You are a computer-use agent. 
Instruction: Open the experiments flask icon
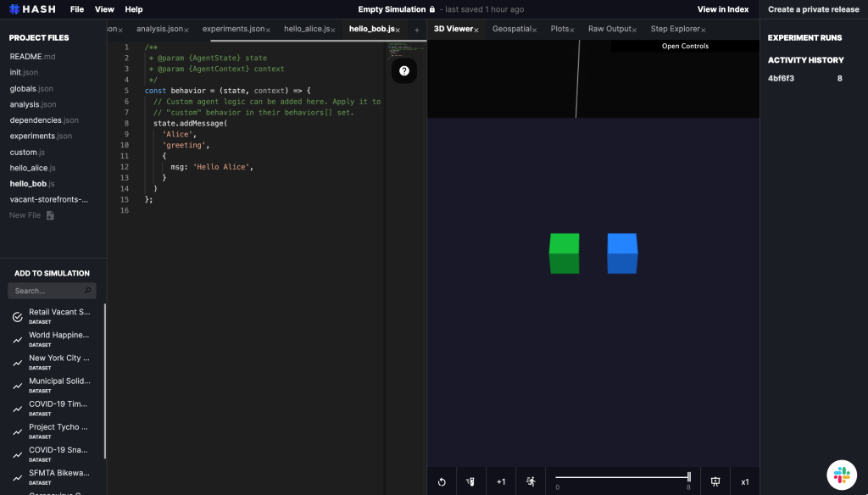(x=471, y=481)
